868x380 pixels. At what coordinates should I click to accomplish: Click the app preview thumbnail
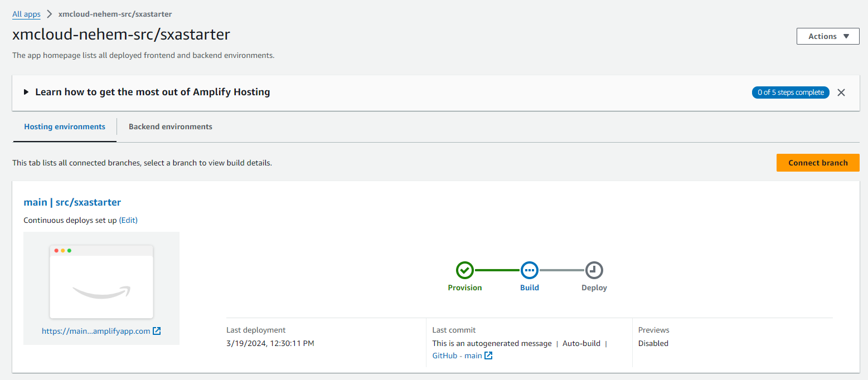click(101, 281)
